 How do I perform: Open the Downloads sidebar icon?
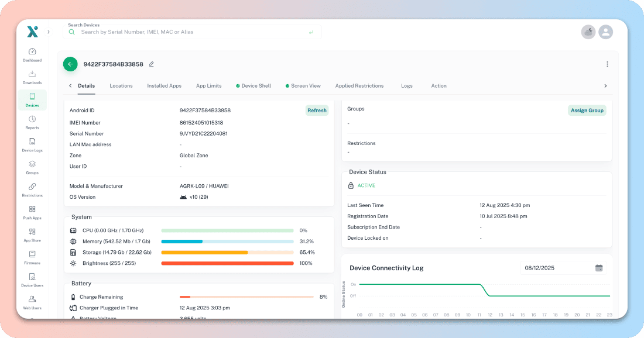[32, 74]
